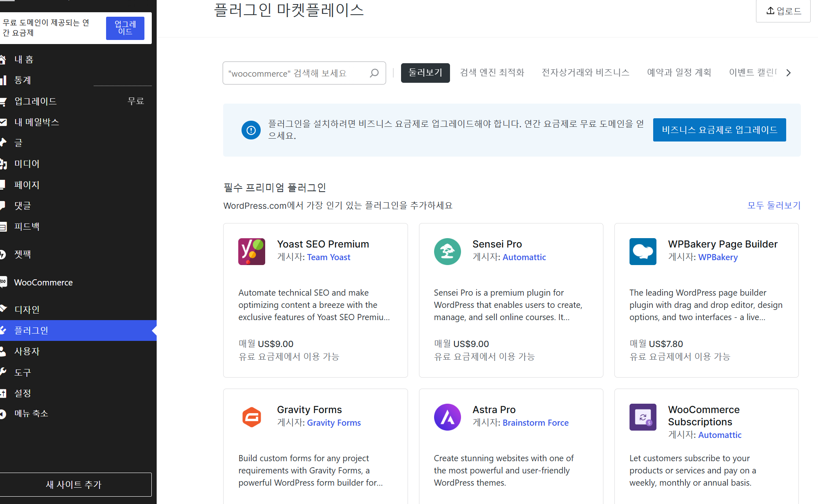The height and width of the screenshot is (504, 818).
Task: Click the Sensei Pro plugin icon
Action: click(447, 252)
